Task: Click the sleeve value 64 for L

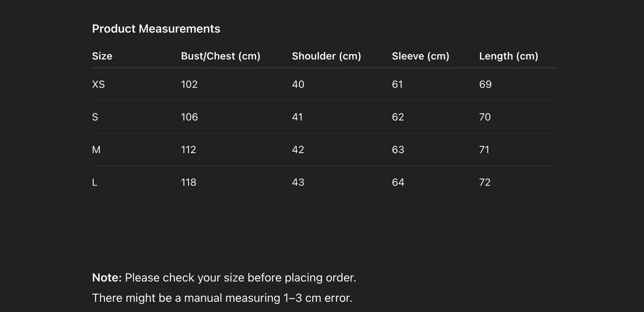Action: tap(398, 182)
